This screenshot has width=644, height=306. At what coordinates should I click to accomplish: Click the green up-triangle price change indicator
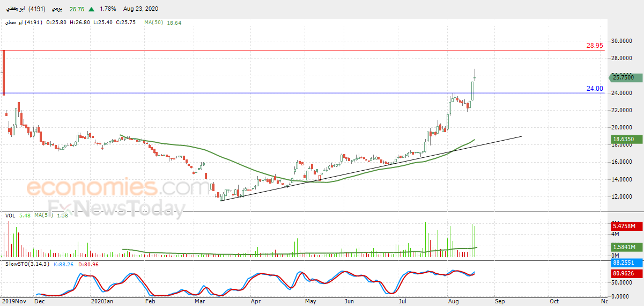click(92, 9)
